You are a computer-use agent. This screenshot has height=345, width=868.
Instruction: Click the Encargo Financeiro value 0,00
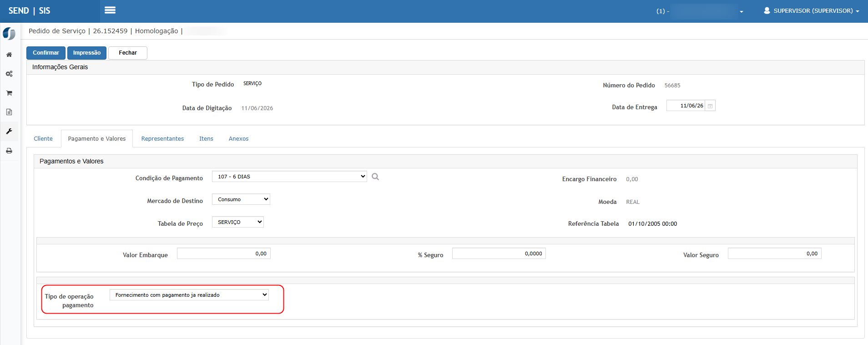click(x=632, y=179)
